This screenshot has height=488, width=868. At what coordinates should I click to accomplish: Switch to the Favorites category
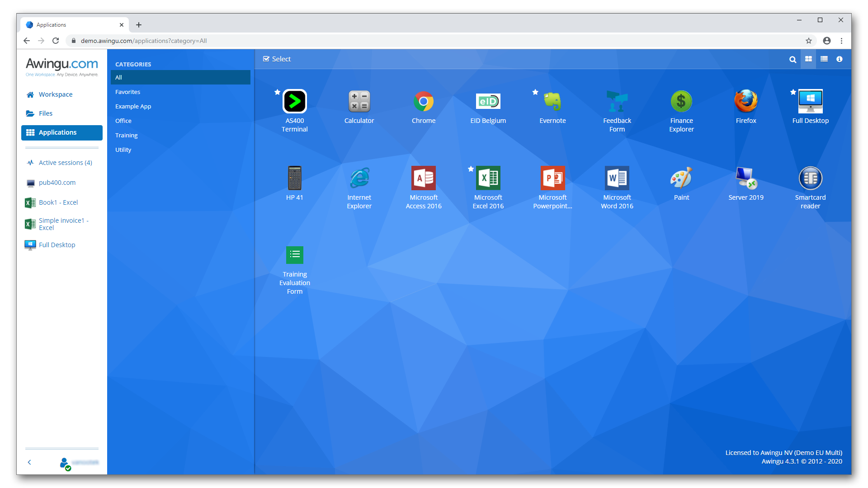(127, 92)
